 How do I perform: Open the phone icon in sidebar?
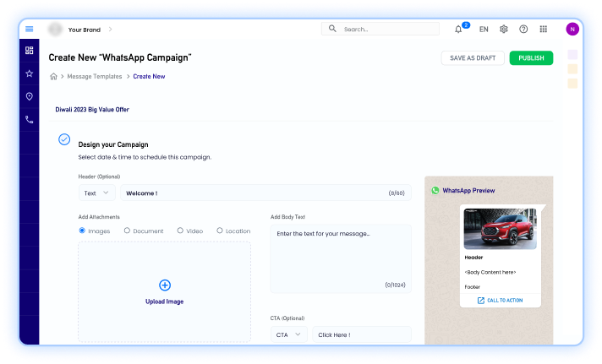click(30, 120)
